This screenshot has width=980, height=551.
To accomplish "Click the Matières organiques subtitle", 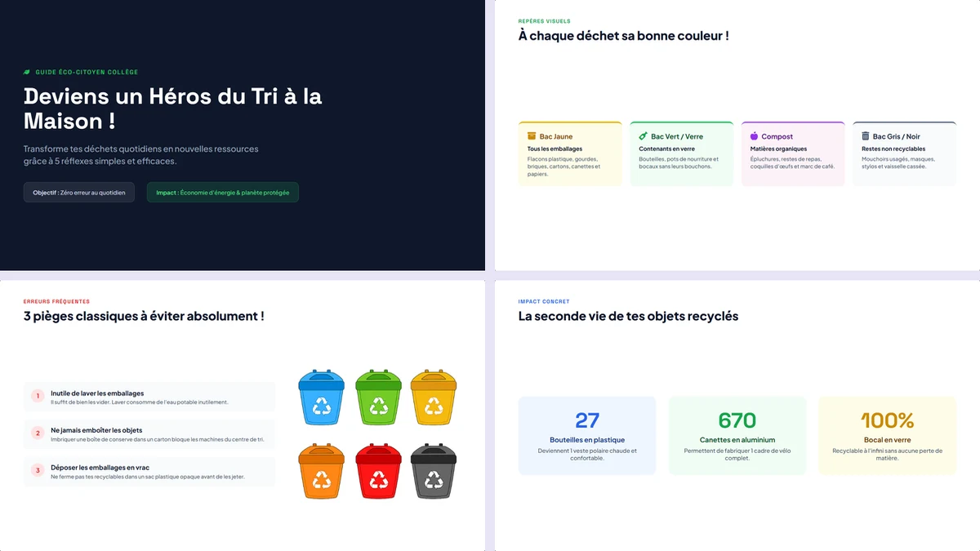I will [778, 149].
